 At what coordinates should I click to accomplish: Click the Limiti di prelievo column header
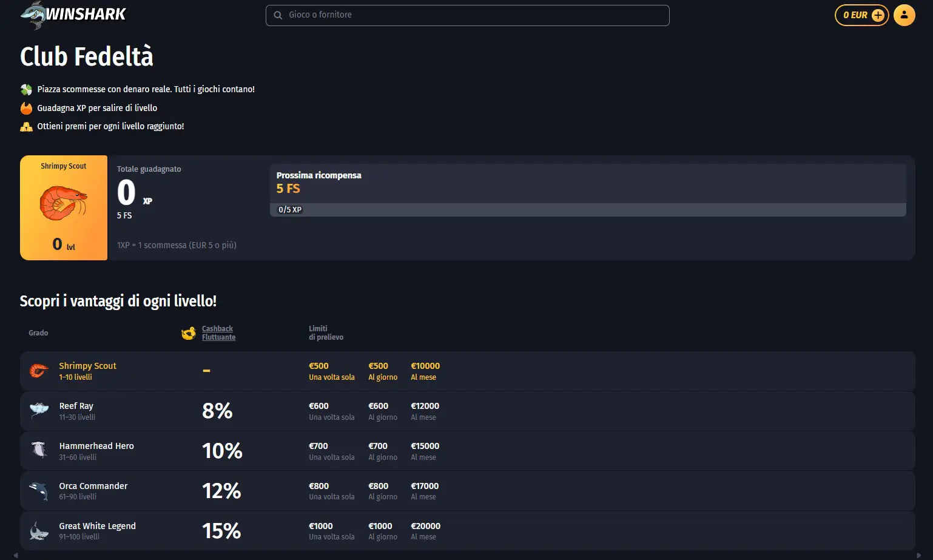click(x=326, y=333)
